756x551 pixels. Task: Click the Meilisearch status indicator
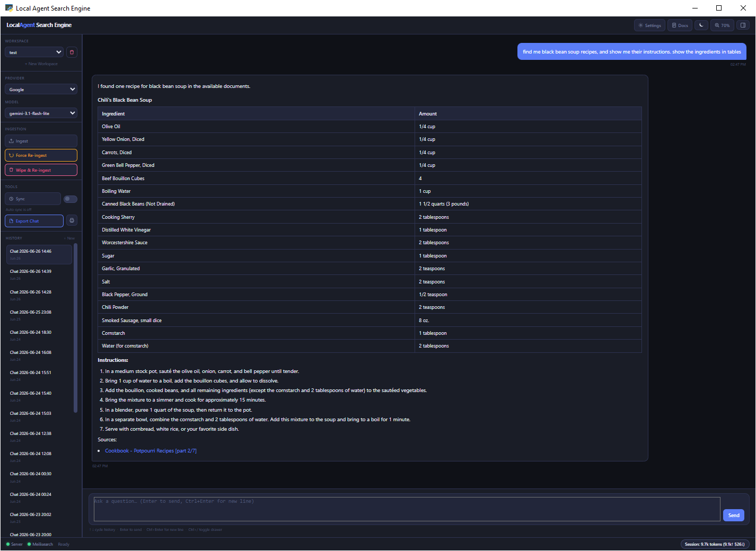coord(40,544)
